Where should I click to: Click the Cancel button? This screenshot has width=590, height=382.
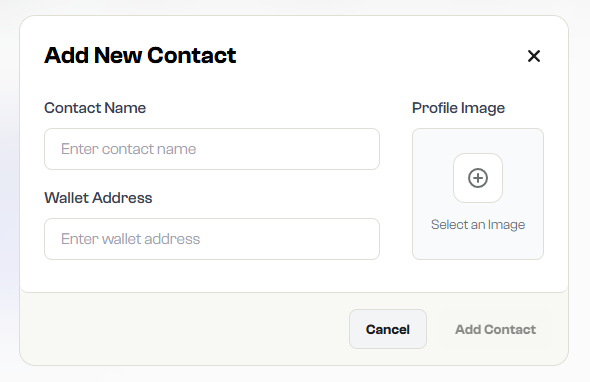pos(388,329)
